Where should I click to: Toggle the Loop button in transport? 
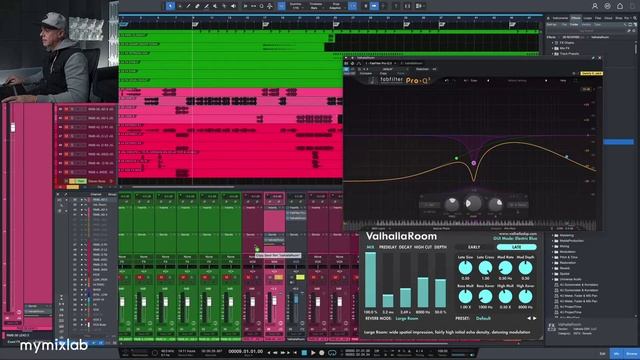pyautogui.click(x=332, y=353)
